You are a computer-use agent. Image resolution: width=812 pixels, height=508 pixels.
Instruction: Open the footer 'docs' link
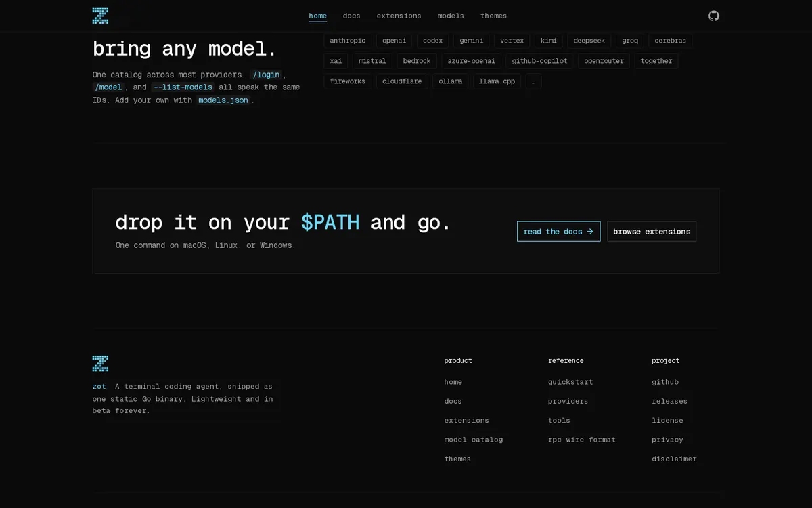coord(453,401)
